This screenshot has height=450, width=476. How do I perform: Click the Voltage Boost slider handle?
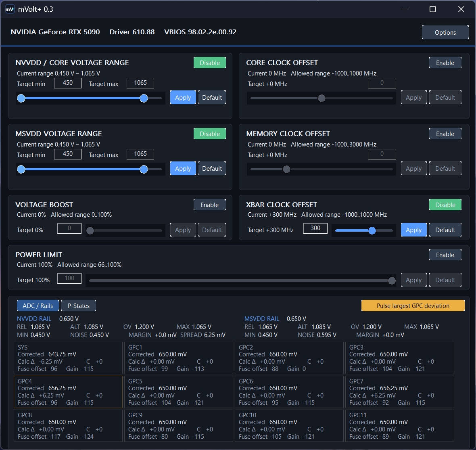(90, 231)
